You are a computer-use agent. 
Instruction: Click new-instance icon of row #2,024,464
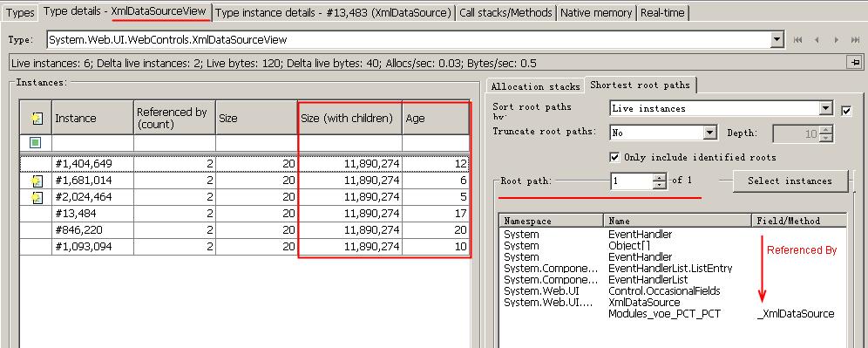coord(36,197)
